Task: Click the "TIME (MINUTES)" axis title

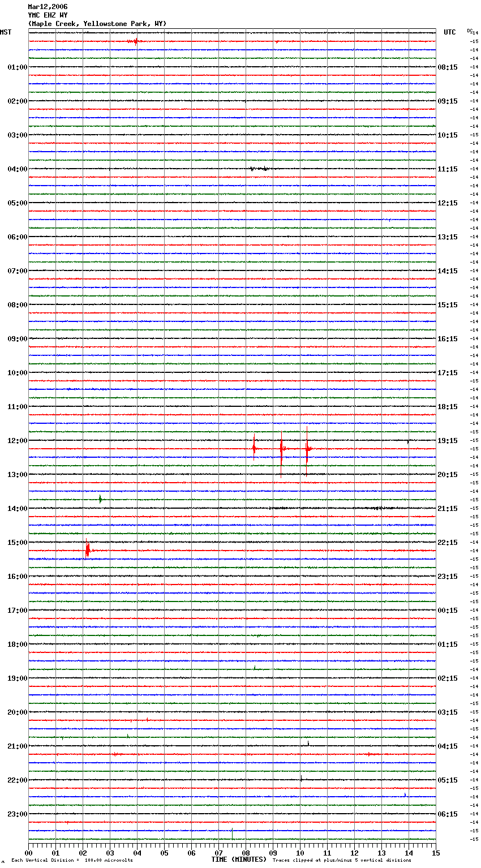Action: click(x=239, y=860)
